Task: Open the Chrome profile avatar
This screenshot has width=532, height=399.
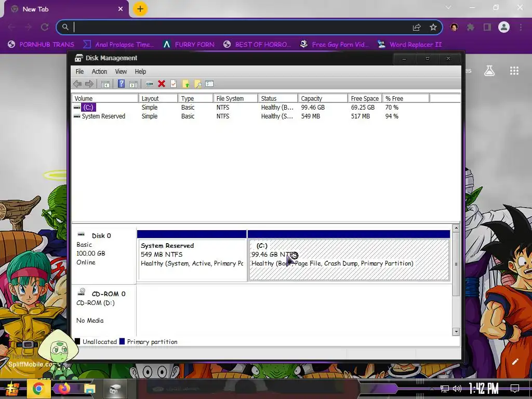Action: pos(504,27)
